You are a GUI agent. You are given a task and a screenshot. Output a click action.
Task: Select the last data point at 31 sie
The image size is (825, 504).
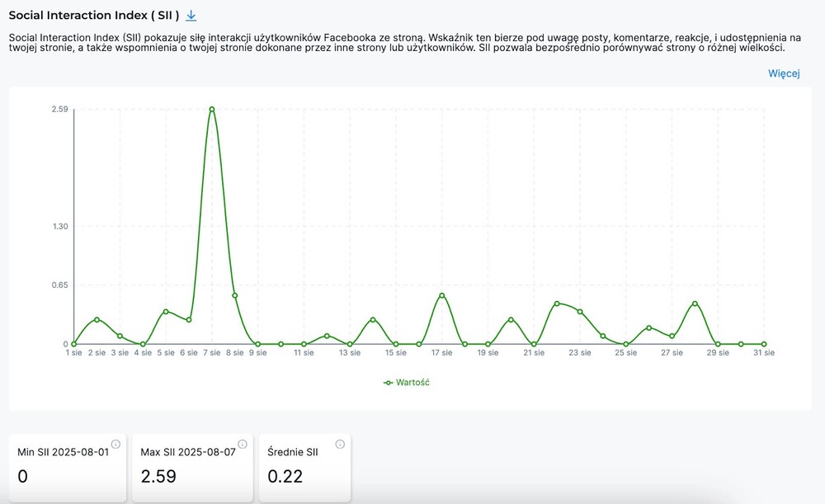tap(764, 344)
